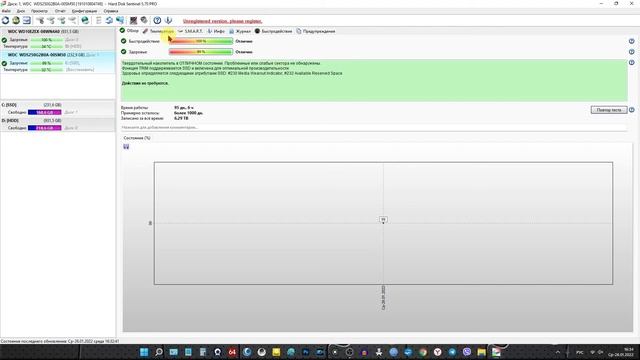Click C: free space bar

click(44, 112)
